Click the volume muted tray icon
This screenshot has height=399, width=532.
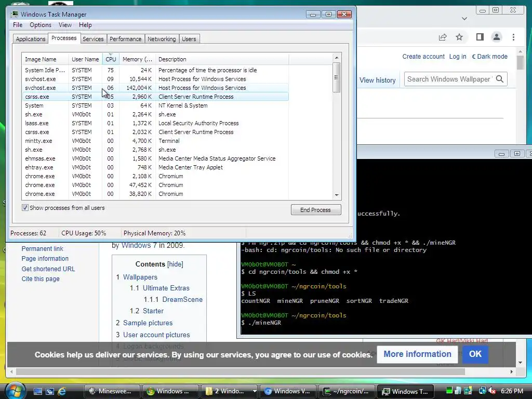[491, 391]
